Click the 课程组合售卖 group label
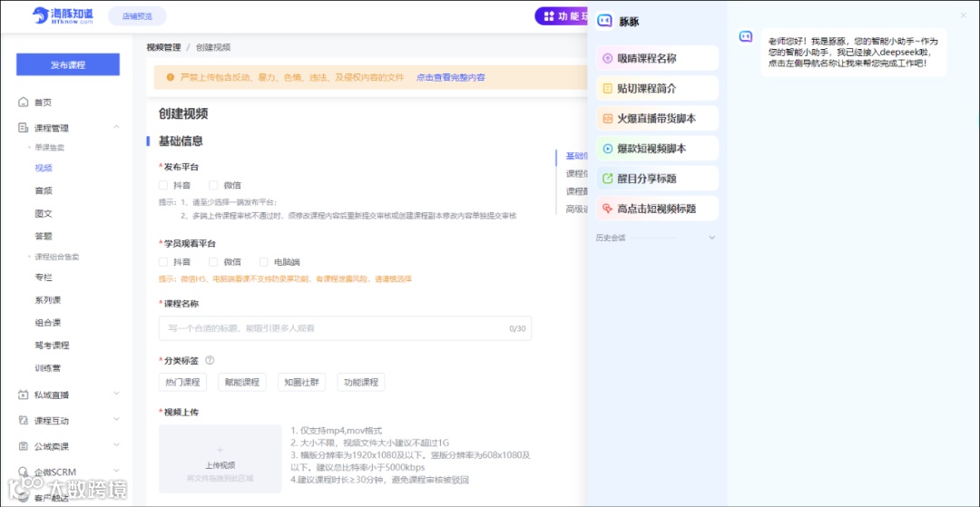This screenshot has height=507, width=980. pos(57,257)
